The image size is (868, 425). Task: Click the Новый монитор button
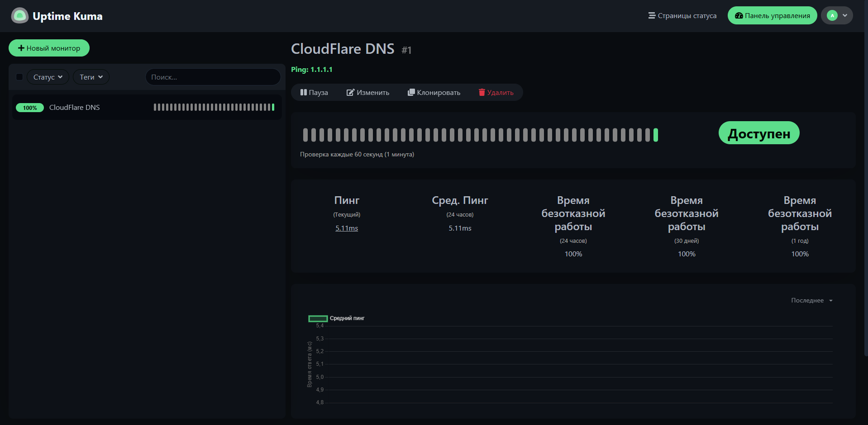[x=49, y=48]
